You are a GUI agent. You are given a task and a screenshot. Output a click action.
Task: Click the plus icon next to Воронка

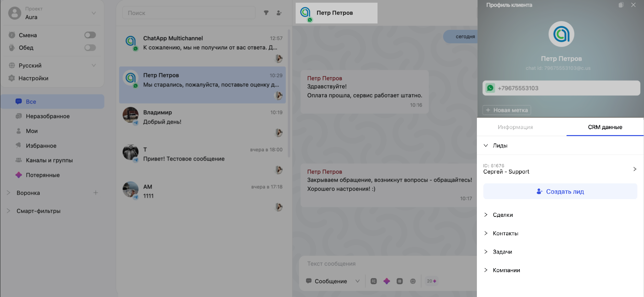point(96,193)
